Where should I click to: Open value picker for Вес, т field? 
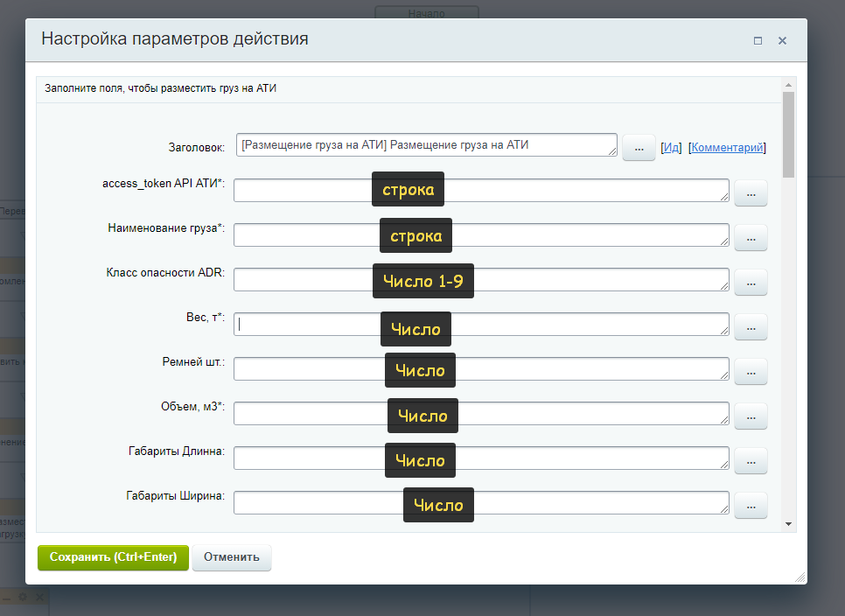click(x=751, y=327)
